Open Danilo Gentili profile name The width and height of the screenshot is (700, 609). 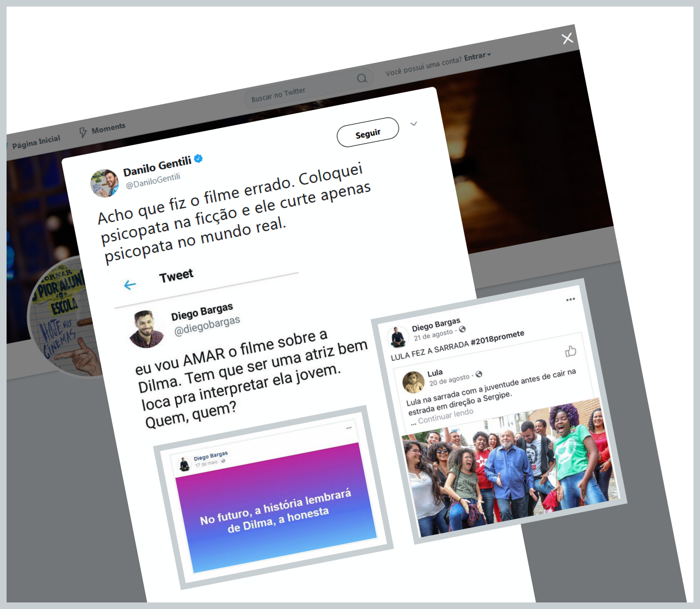[x=157, y=166]
